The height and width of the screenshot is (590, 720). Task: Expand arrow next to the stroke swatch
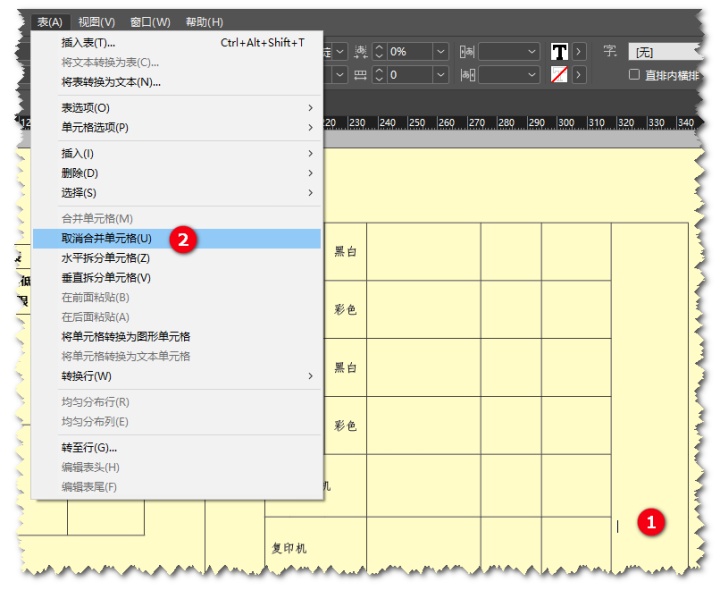pos(579,74)
